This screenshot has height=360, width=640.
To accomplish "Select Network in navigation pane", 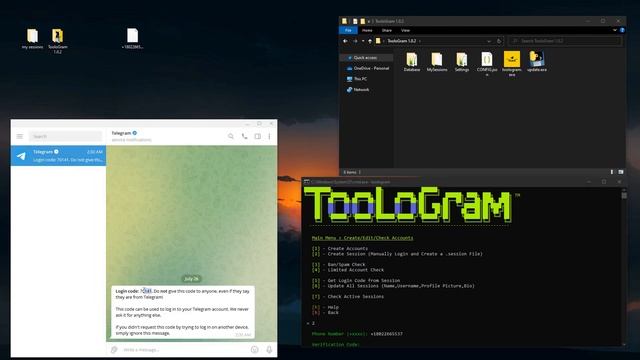I will (358, 89).
